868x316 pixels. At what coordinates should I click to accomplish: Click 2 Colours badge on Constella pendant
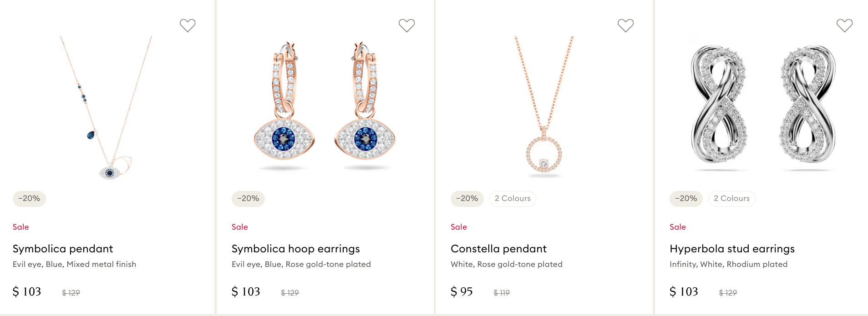pos(513,199)
